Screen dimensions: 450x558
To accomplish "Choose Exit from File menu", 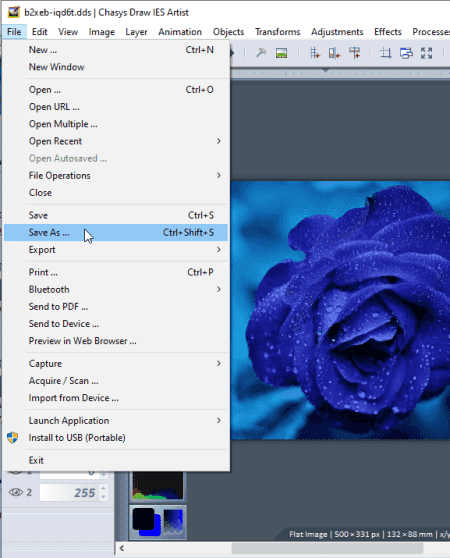I will click(116, 460).
